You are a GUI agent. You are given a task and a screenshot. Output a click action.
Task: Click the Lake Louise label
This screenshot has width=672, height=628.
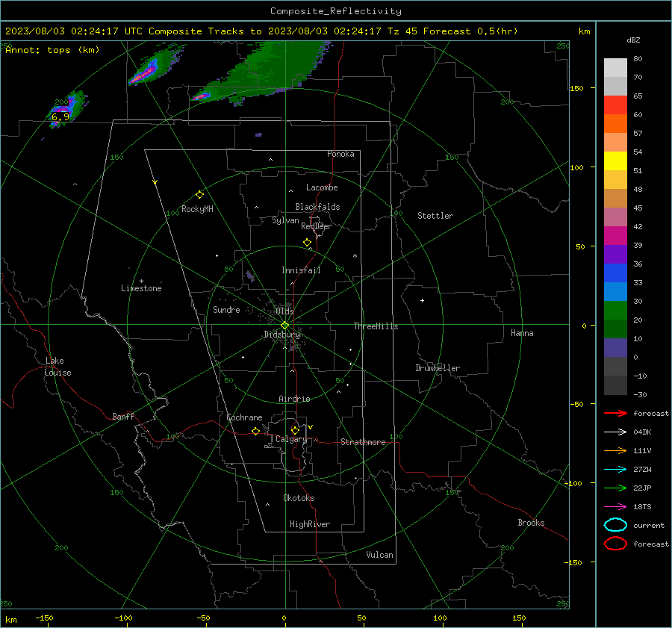(57, 367)
